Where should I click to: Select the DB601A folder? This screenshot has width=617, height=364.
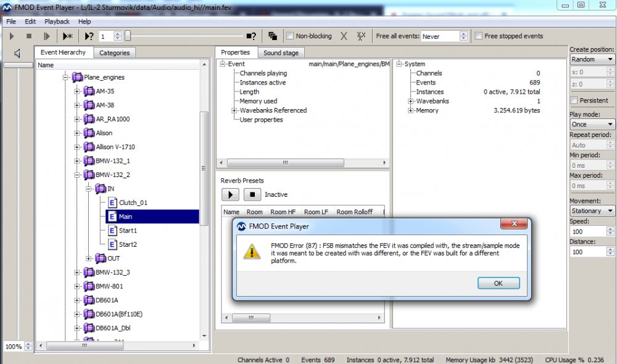click(101, 300)
